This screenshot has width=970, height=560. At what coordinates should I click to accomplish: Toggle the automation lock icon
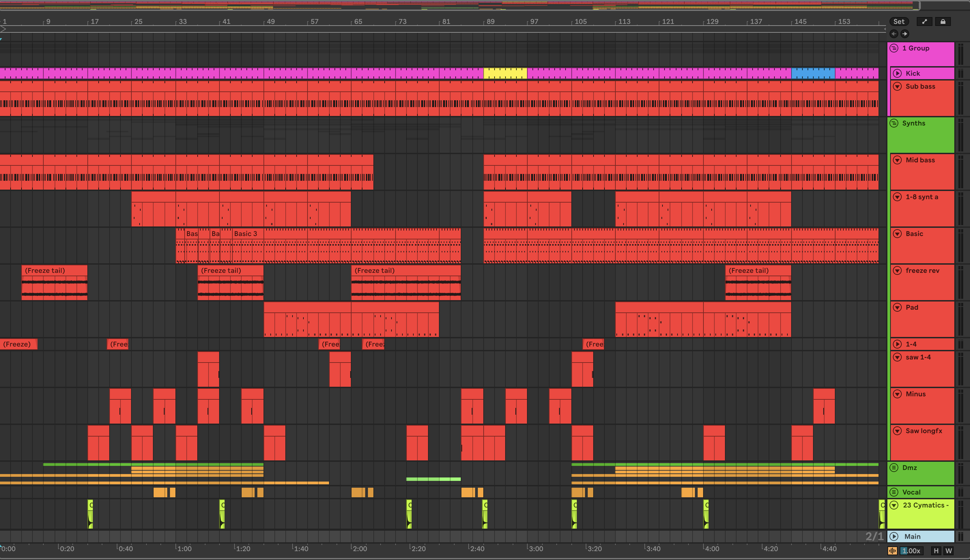(943, 21)
